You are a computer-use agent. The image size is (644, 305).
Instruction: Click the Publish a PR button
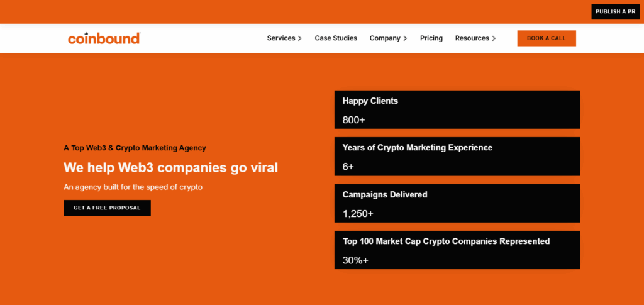[615, 12]
